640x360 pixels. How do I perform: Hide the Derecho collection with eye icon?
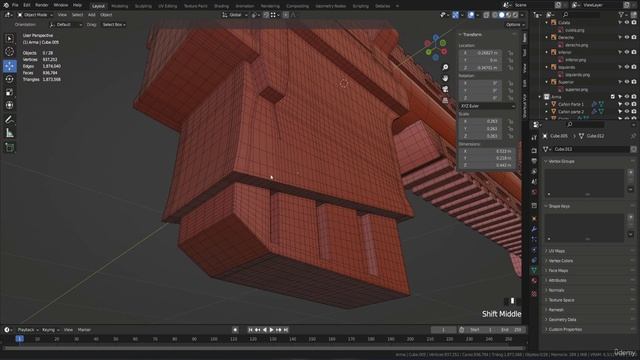627,37
